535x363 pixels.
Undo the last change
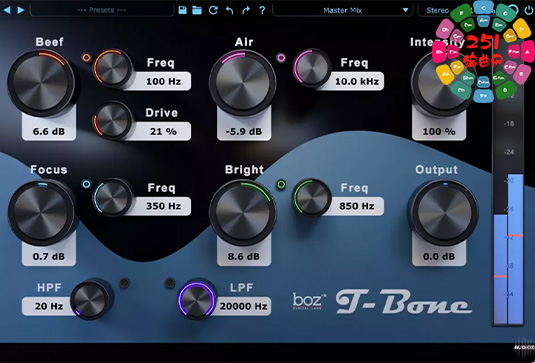(230, 10)
